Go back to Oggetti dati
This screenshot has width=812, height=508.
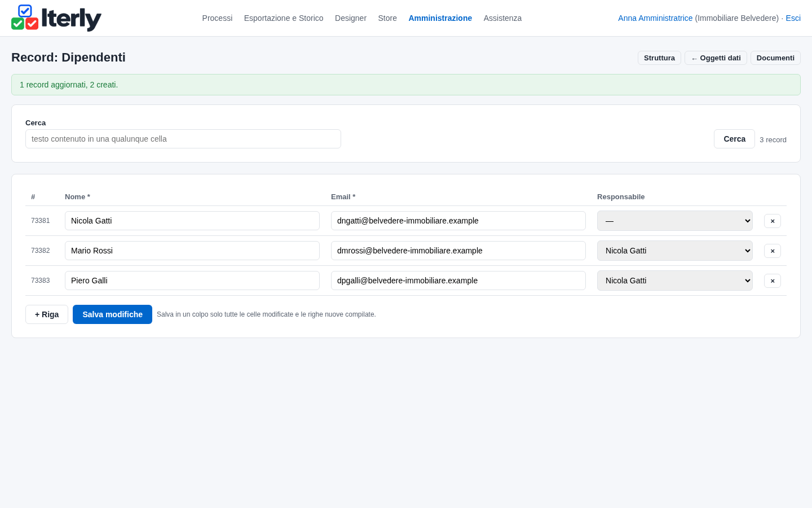(x=716, y=58)
